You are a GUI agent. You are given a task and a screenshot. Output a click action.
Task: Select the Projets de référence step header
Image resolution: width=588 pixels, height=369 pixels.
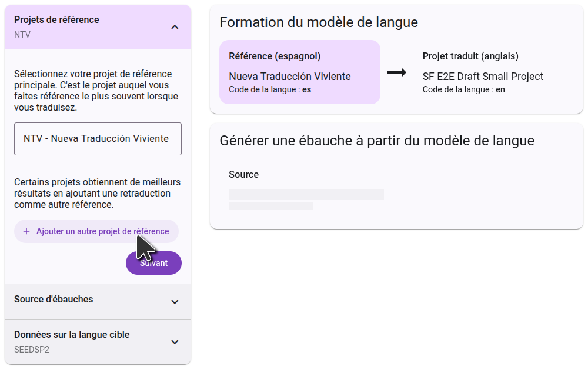click(56, 20)
